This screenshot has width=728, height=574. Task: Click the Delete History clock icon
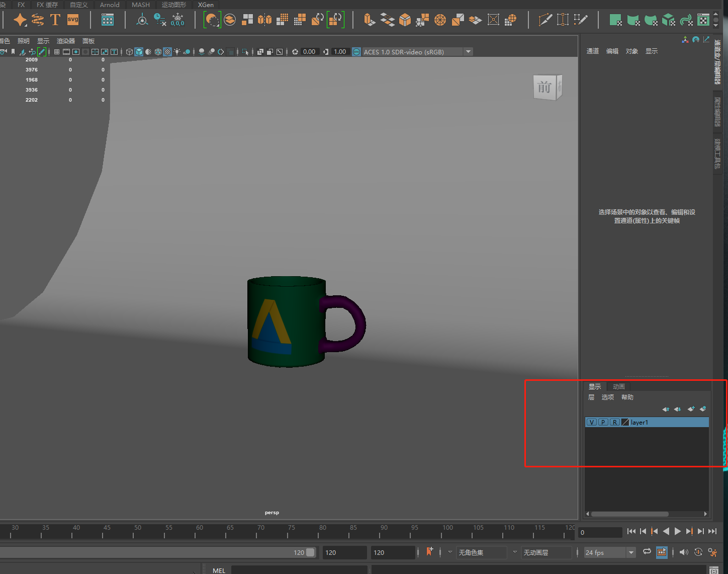[160, 20]
